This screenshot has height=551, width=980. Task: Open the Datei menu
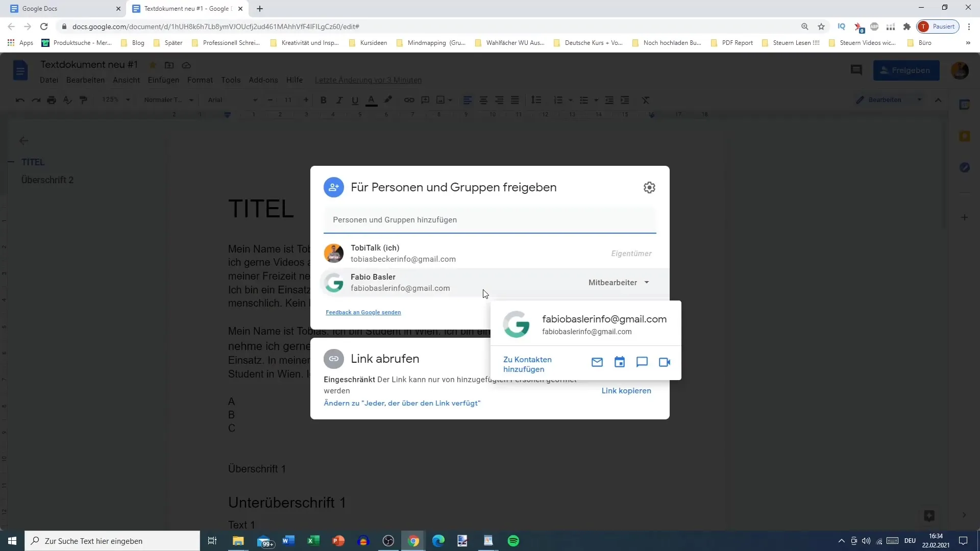click(x=49, y=80)
